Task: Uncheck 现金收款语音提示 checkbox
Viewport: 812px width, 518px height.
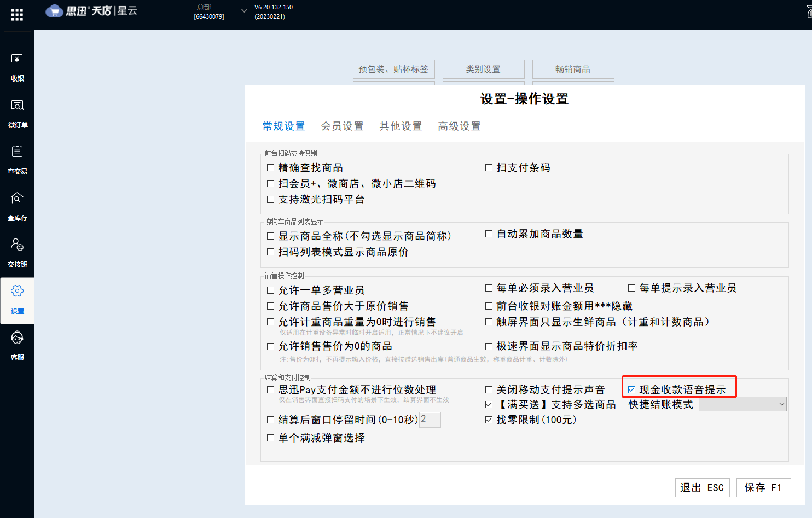Action: point(631,390)
